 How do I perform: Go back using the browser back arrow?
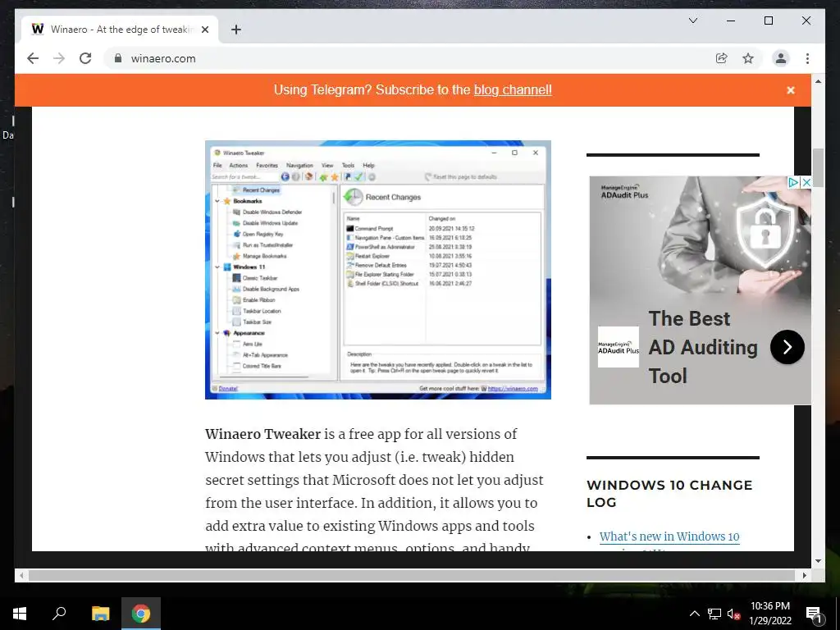pyautogui.click(x=33, y=58)
